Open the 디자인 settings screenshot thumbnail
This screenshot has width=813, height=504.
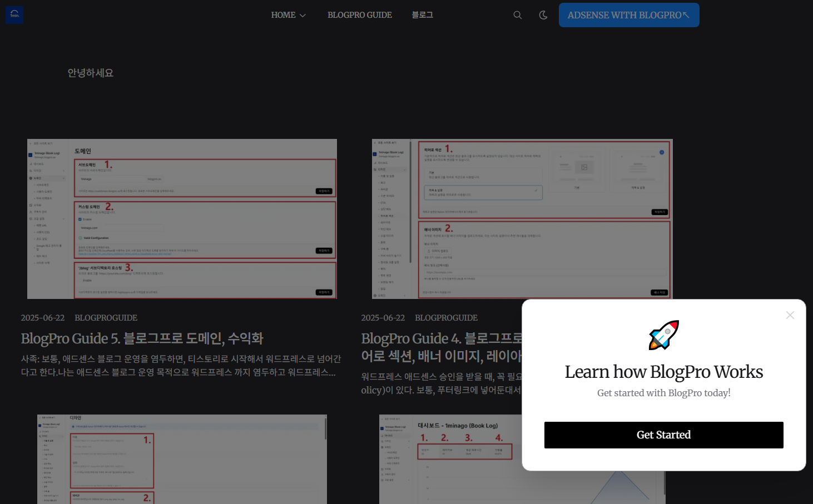tap(182, 459)
